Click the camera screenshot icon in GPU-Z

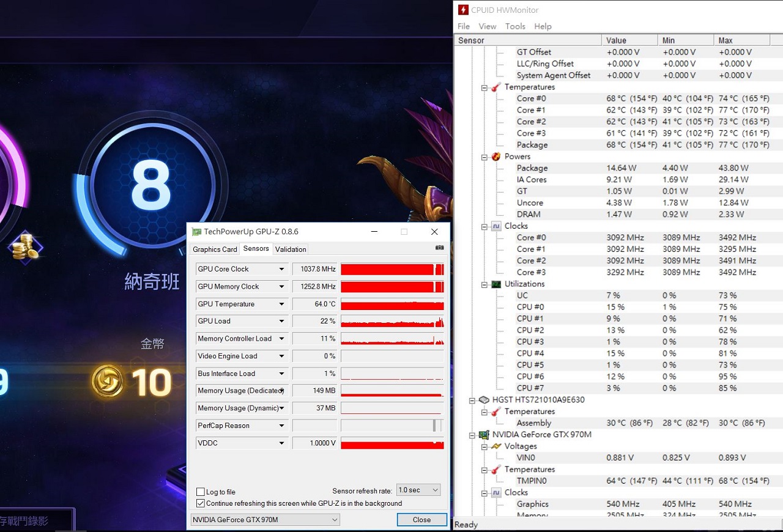tap(439, 248)
